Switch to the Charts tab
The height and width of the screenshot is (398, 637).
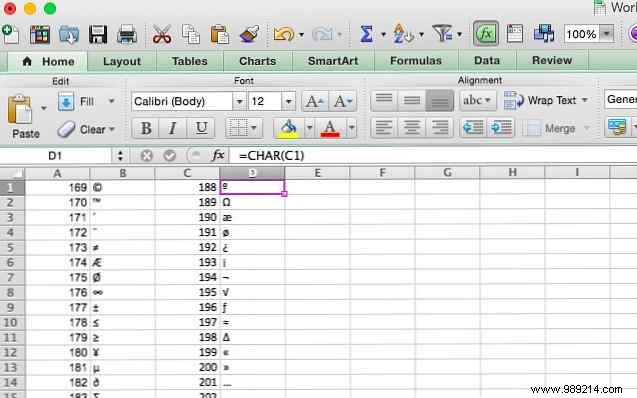[258, 61]
